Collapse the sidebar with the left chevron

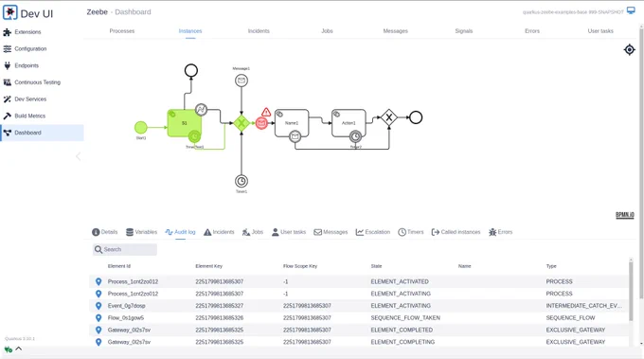click(x=78, y=156)
